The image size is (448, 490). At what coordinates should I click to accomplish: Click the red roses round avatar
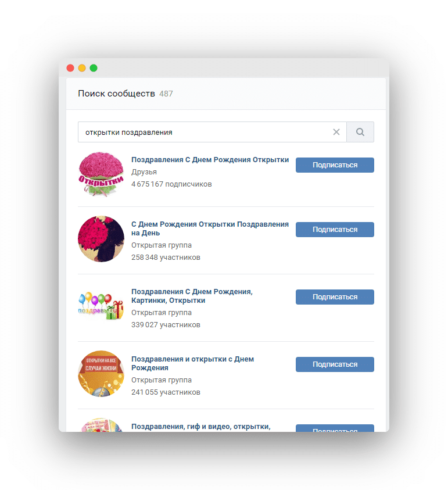[101, 239]
